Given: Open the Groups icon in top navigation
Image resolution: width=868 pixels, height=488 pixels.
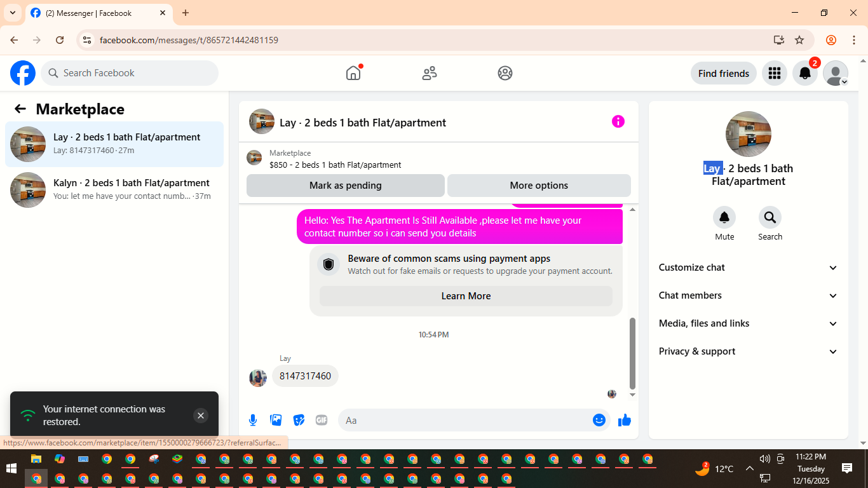Looking at the screenshot, I should 505,73.
